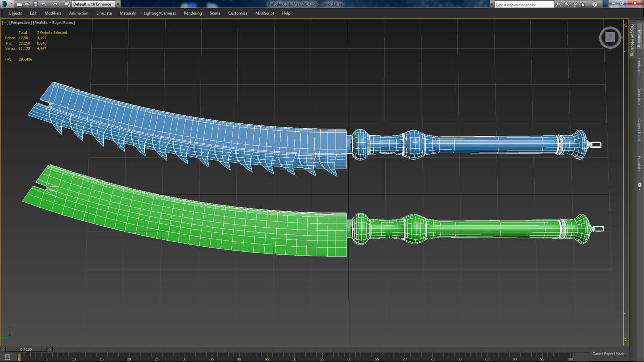Screen dimensions: 644x362
Task: Open the Help menu
Action: pos(286,13)
